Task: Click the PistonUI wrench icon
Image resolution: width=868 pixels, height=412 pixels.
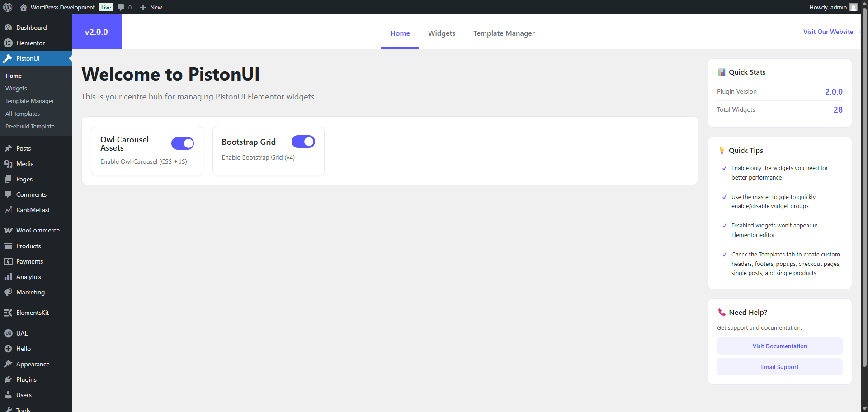Action: (x=8, y=58)
